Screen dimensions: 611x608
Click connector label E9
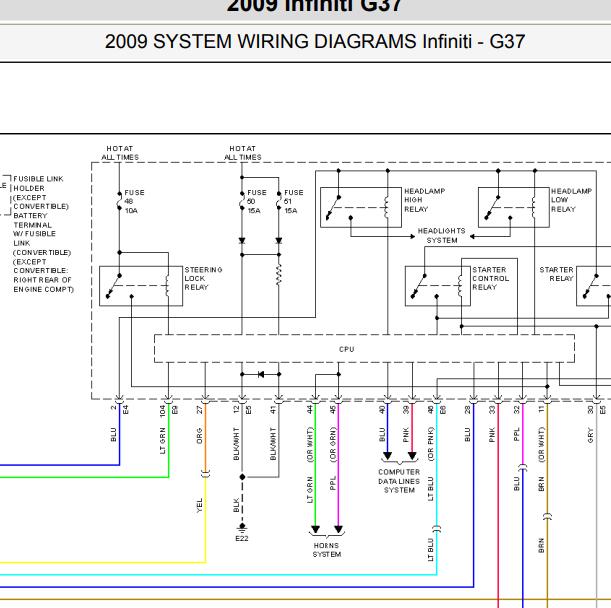click(x=175, y=410)
